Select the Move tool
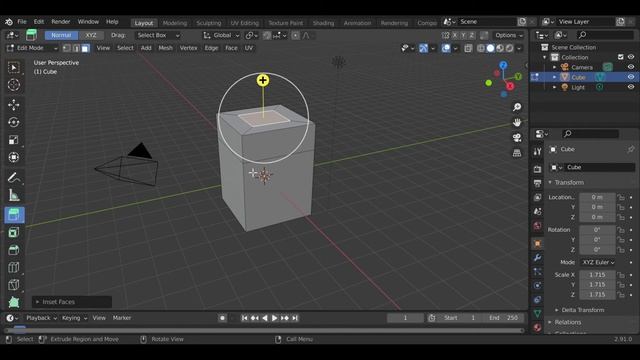This screenshot has width=640, height=360. click(14, 105)
